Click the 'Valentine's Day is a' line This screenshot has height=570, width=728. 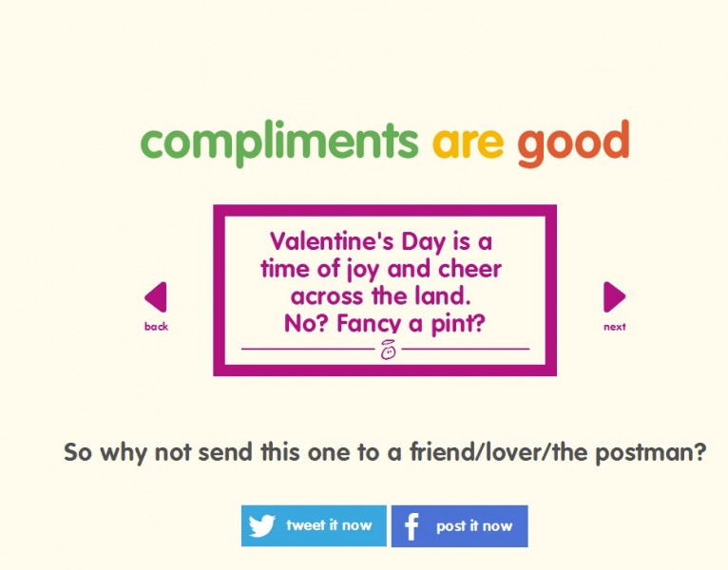point(381,242)
